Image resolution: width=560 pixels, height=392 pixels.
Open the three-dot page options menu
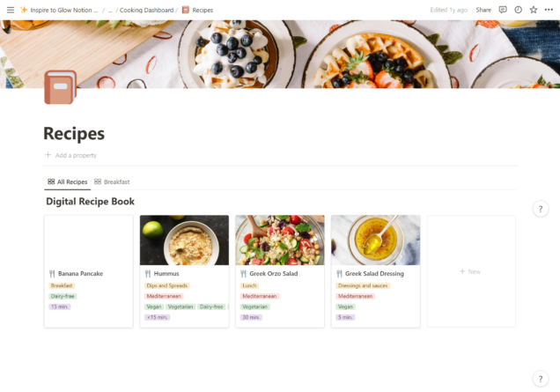click(x=549, y=10)
